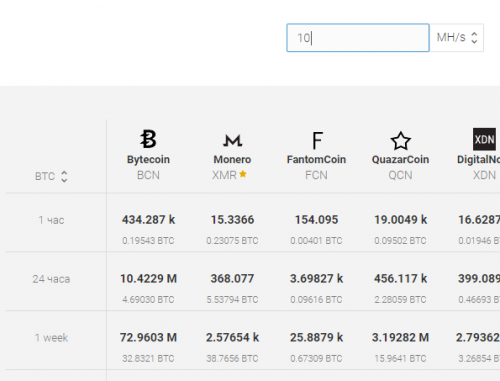
Task: Click the gold star next to XMR
Action: (x=243, y=174)
